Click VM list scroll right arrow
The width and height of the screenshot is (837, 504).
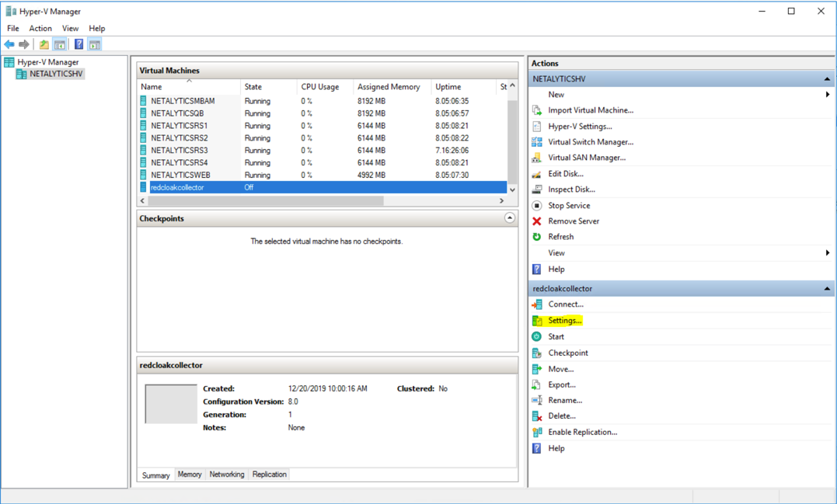pyautogui.click(x=502, y=200)
